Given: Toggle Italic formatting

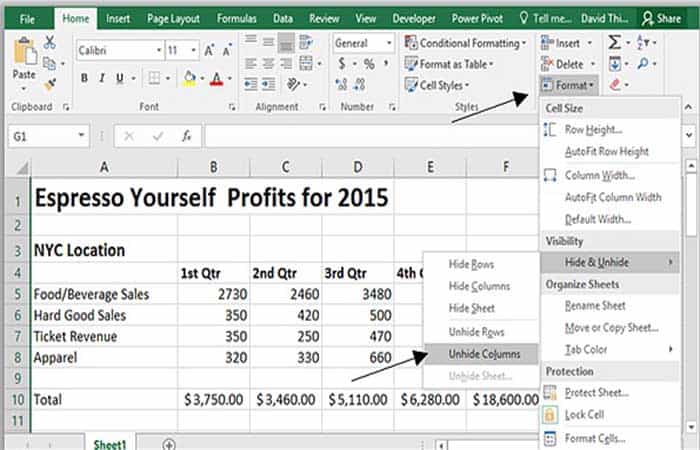Looking at the screenshot, I should [x=102, y=79].
